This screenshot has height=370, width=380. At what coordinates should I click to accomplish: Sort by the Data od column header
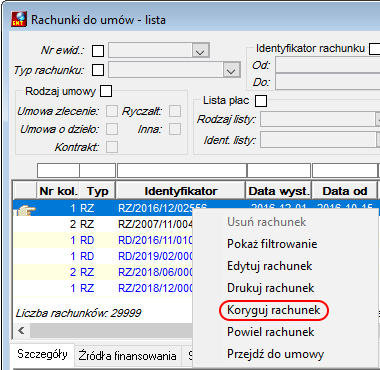pyautogui.click(x=345, y=191)
